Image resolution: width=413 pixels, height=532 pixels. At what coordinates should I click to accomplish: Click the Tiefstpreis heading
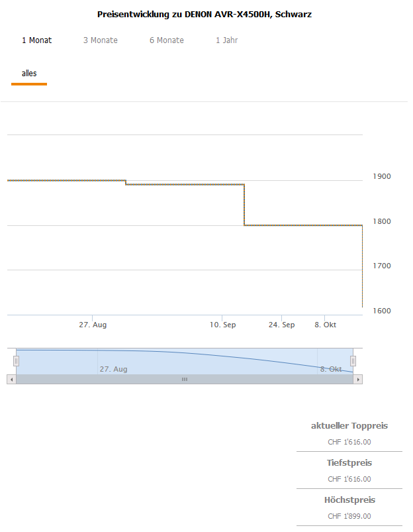pyautogui.click(x=349, y=463)
